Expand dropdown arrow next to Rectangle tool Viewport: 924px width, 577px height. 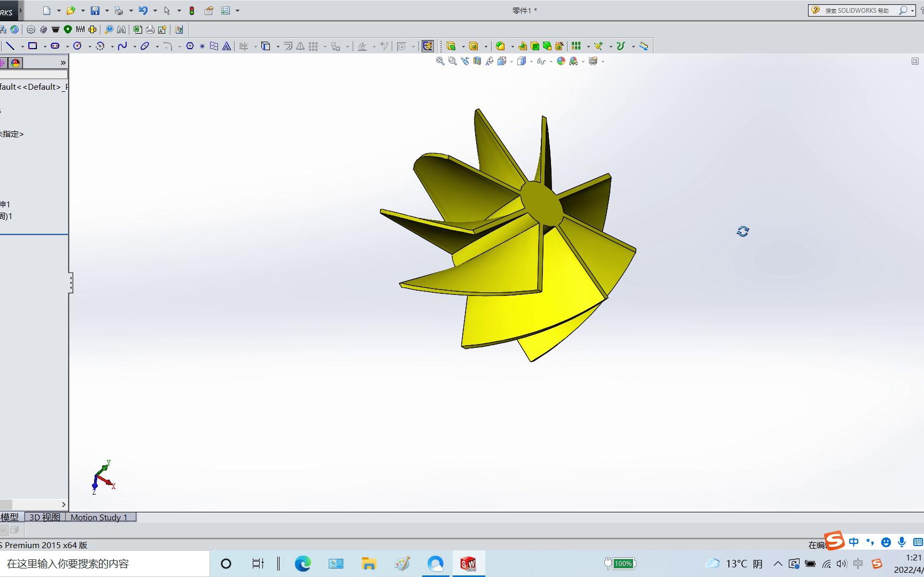[x=44, y=46]
